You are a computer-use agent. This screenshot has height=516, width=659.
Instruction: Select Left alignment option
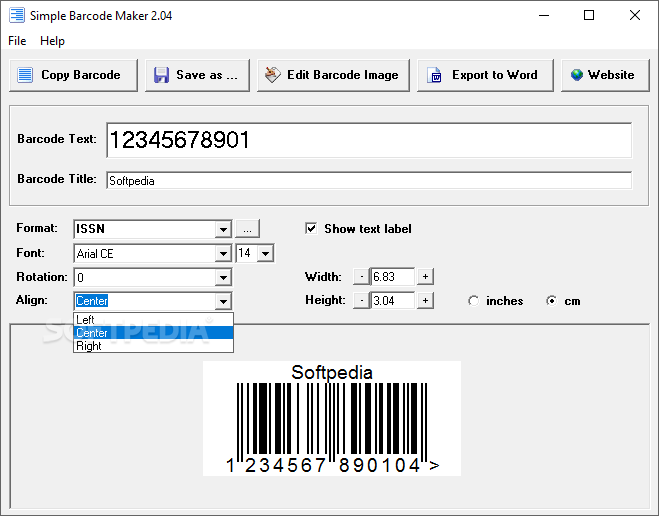pos(153,319)
